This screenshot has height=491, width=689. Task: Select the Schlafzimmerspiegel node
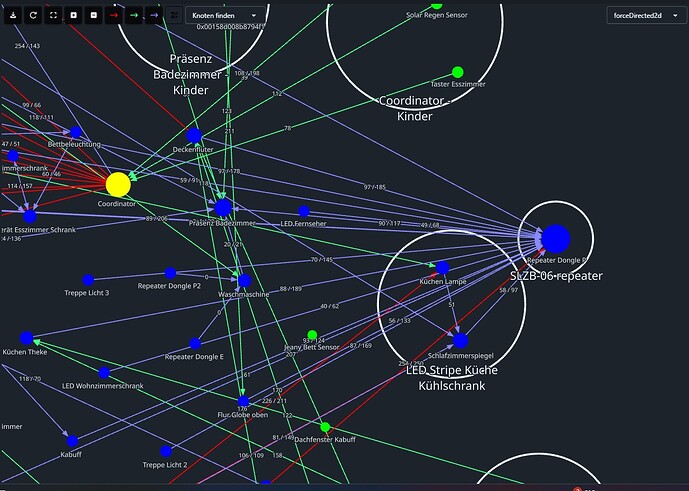pyautogui.click(x=459, y=341)
